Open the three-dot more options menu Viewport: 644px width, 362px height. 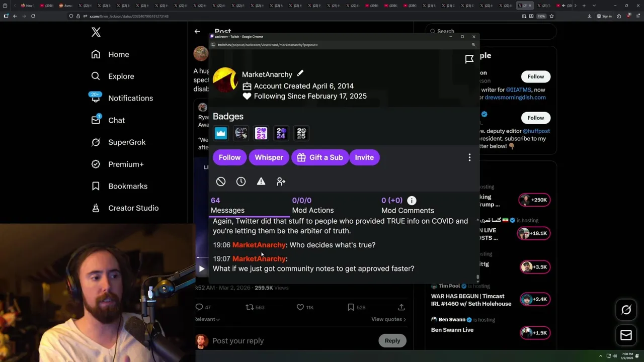pyautogui.click(x=469, y=157)
